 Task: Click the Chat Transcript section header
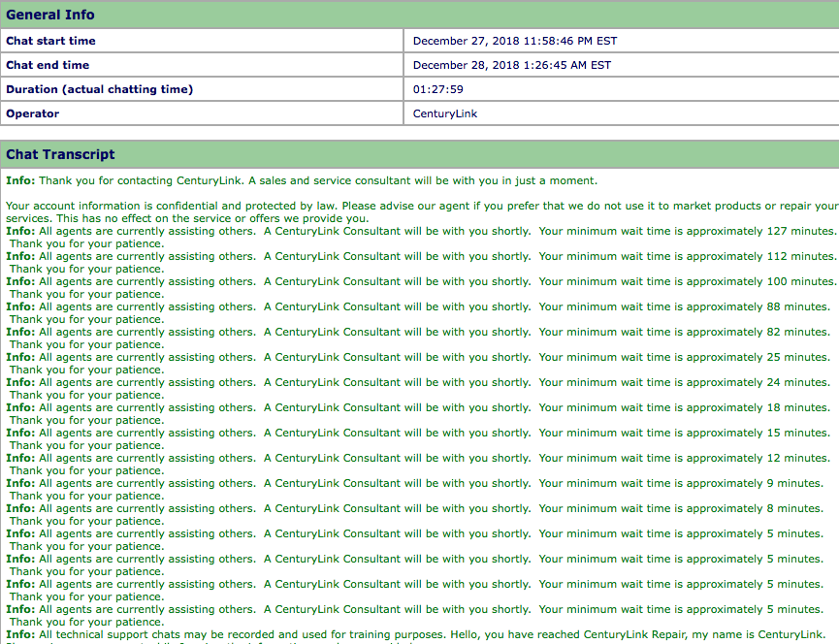[419, 154]
